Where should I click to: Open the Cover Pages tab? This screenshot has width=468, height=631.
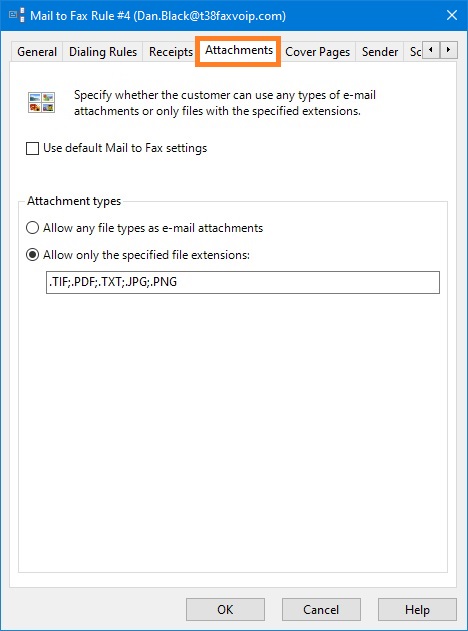coord(317,52)
